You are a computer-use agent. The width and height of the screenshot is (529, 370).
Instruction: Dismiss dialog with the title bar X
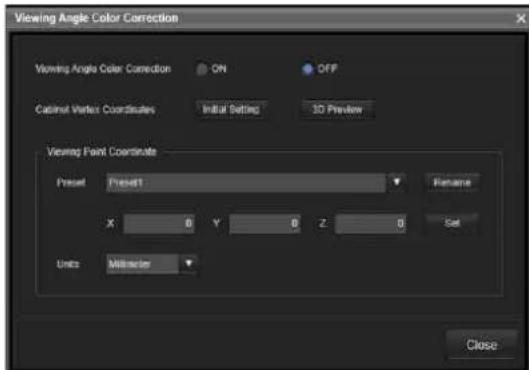pos(521,18)
